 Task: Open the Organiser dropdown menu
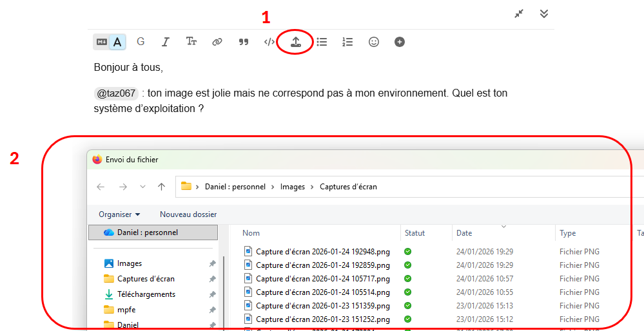click(x=119, y=214)
